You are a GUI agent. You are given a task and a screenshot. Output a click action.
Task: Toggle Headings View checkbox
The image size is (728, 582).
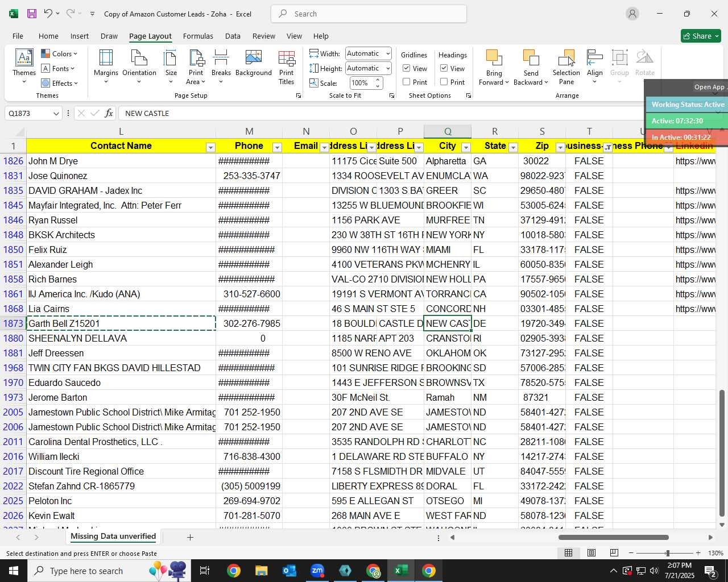click(x=444, y=68)
